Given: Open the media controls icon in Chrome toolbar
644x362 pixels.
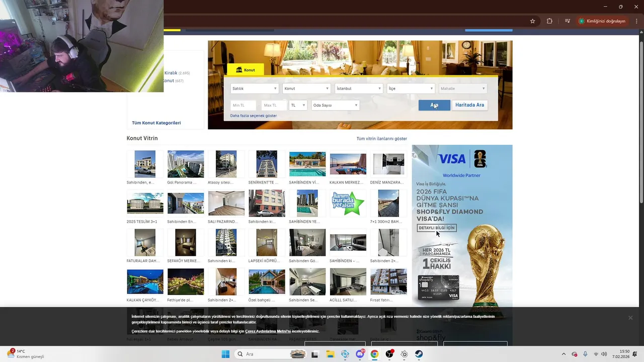Looking at the screenshot, I should (x=568, y=21).
